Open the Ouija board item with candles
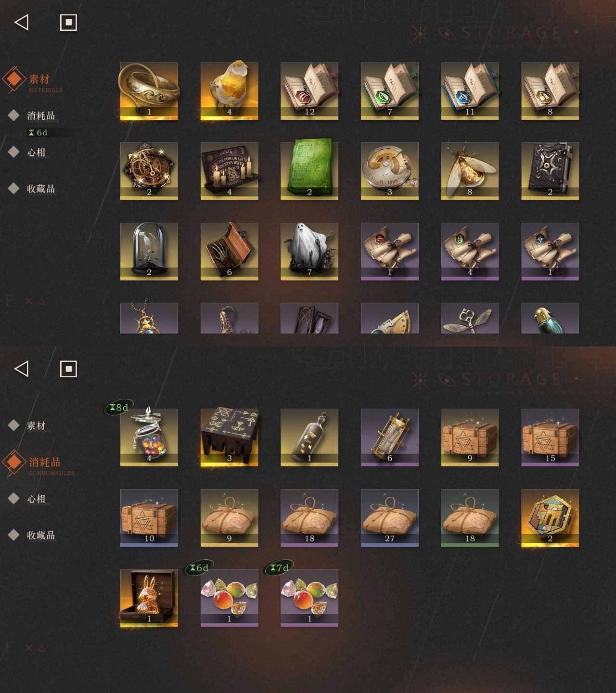Viewport: 616px width, 693px height. (229, 171)
